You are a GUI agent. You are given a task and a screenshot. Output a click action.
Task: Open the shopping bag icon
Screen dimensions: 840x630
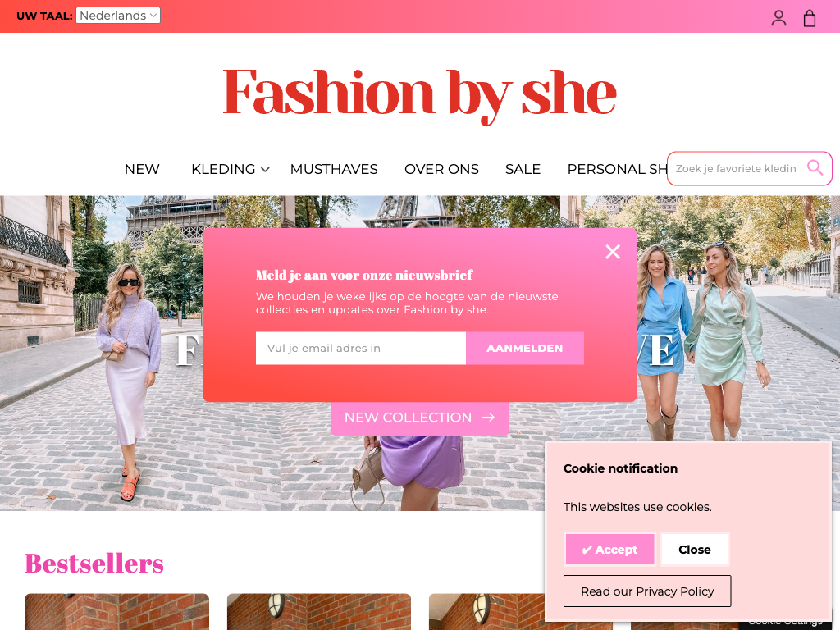810,18
